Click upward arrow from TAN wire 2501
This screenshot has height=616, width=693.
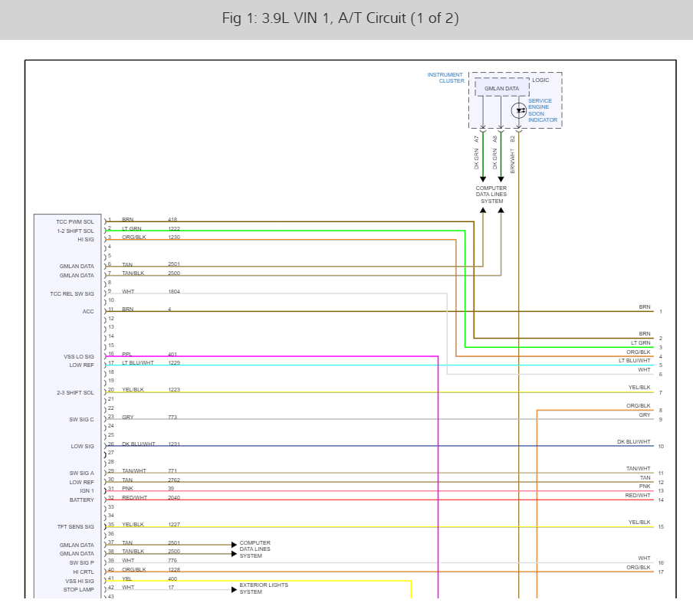click(483, 211)
